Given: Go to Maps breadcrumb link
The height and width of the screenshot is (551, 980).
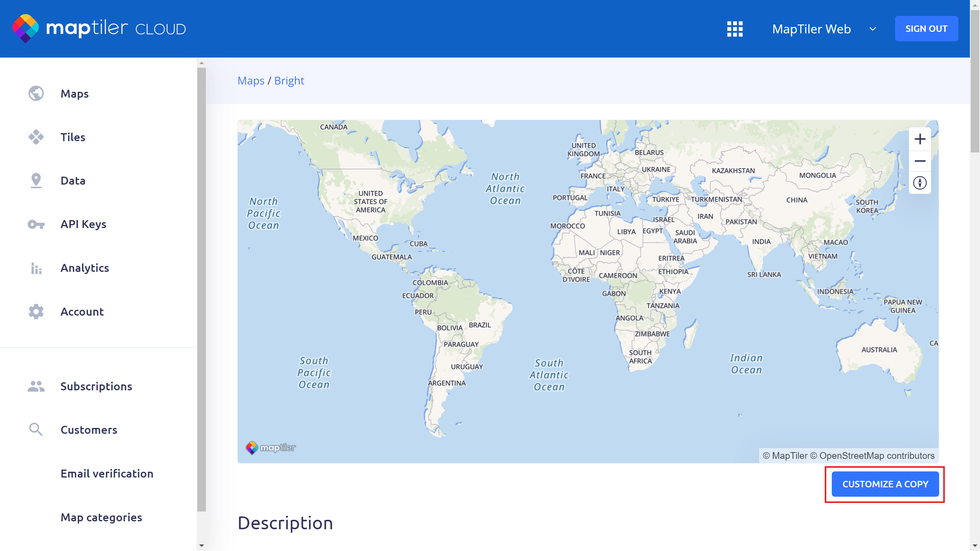Looking at the screenshot, I should click(x=251, y=81).
